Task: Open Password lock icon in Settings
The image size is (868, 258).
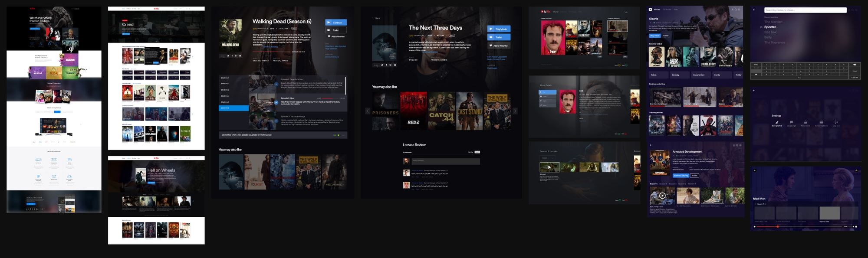Action: [x=806, y=122]
